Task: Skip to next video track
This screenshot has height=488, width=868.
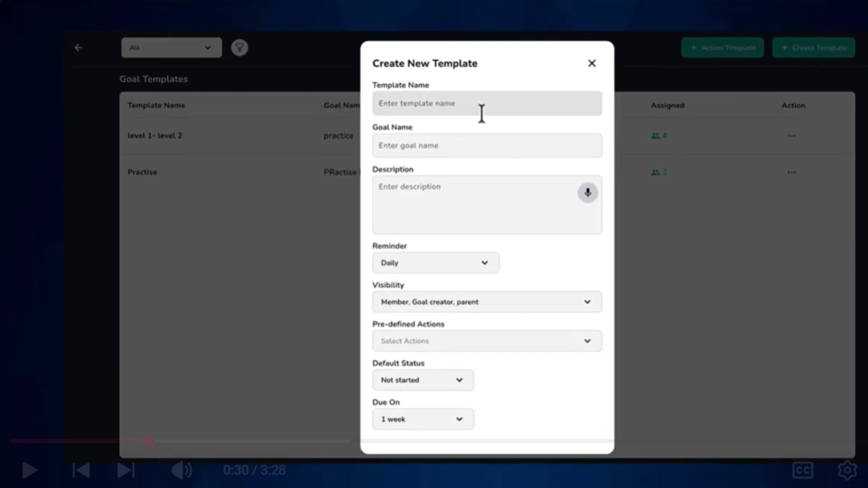Action: click(126, 470)
